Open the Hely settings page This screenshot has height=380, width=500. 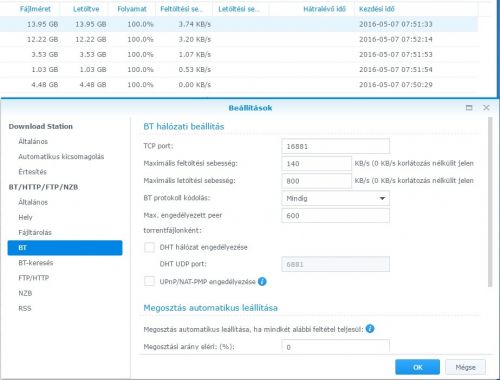point(25,217)
